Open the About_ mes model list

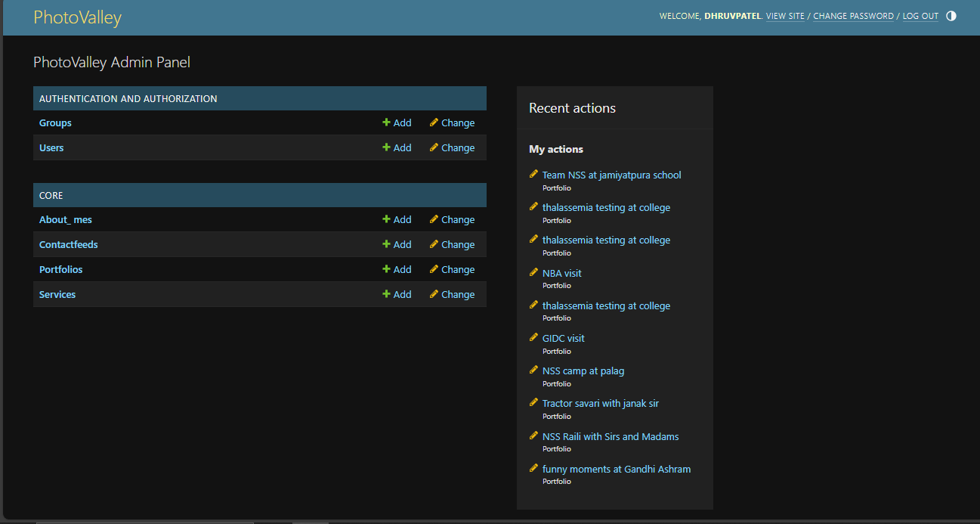click(x=66, y=219)
